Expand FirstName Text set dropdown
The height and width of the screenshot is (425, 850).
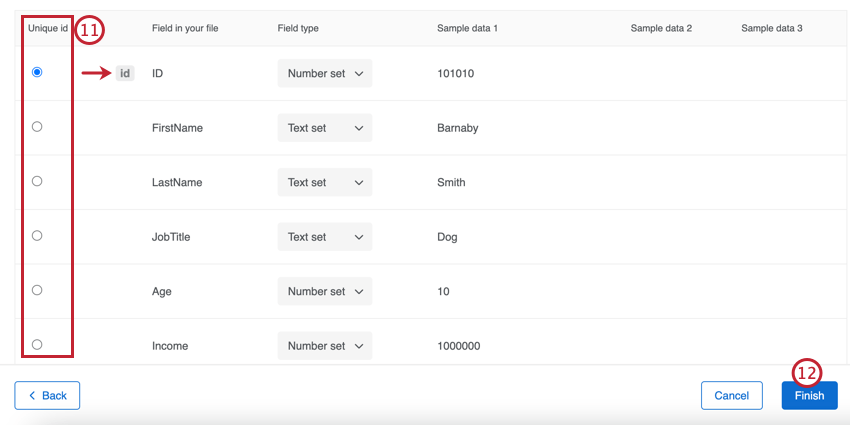click(x=325, y=128)
